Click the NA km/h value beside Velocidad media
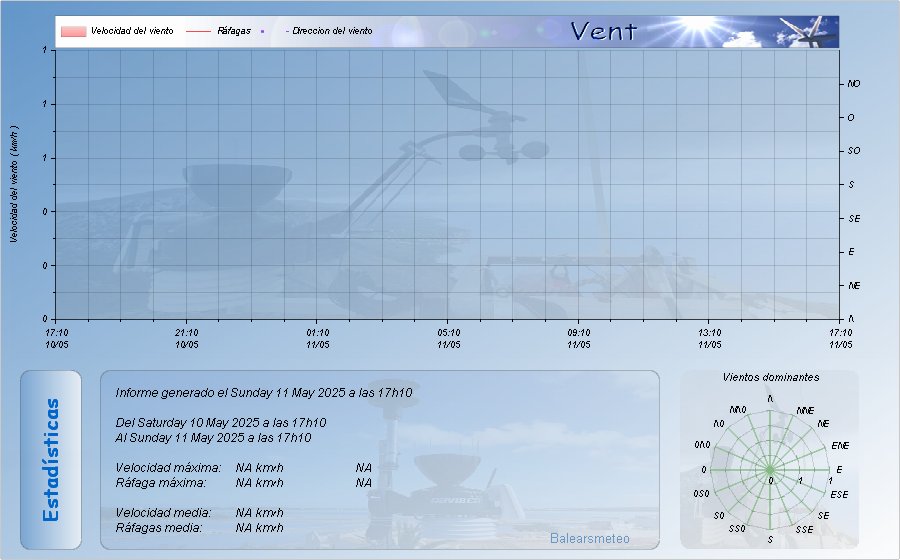 click(x=259, y=512)
